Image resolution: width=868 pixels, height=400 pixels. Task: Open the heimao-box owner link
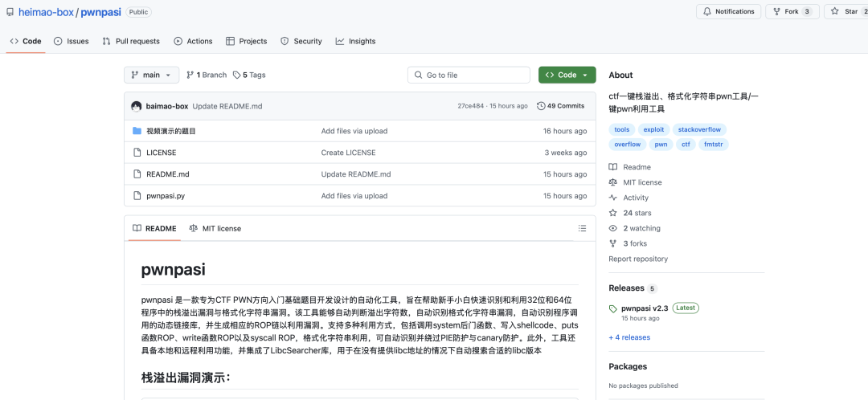[46, 12]
